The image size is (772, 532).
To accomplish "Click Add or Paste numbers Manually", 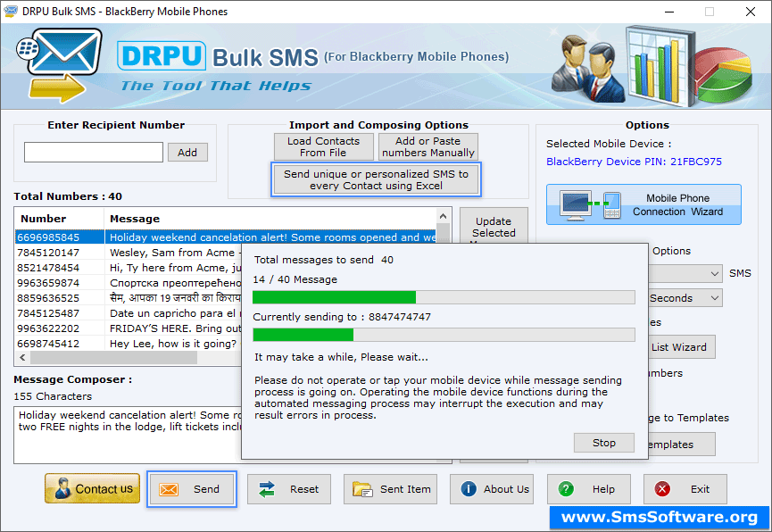I will 428,146.
